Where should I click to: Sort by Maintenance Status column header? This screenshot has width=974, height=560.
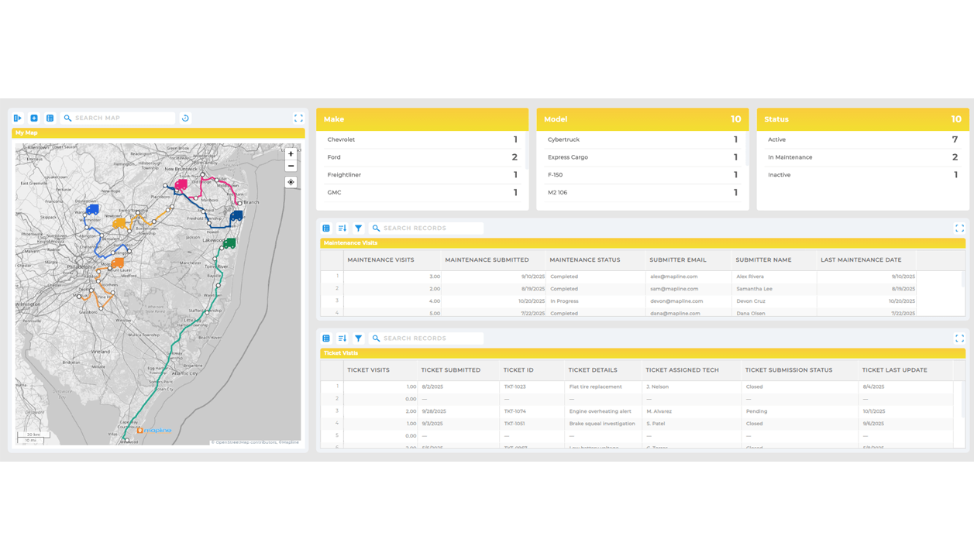click(584, 260)
